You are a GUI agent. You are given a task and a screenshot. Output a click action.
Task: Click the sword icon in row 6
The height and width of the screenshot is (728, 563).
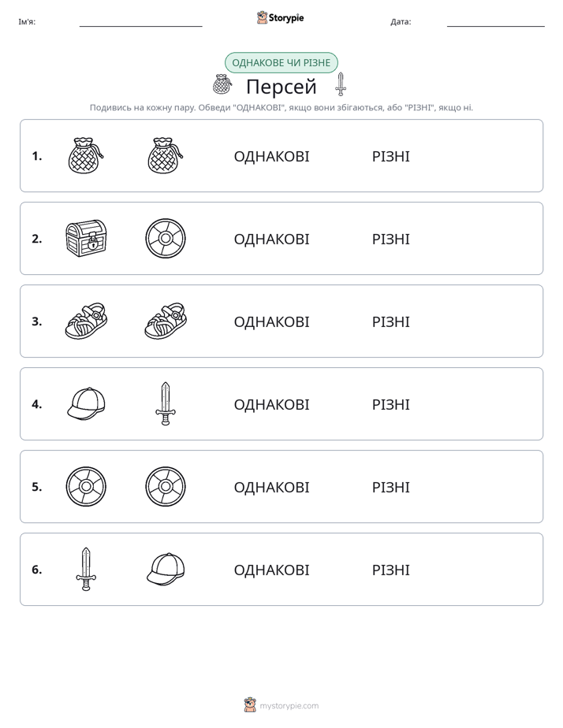[86, 569]
